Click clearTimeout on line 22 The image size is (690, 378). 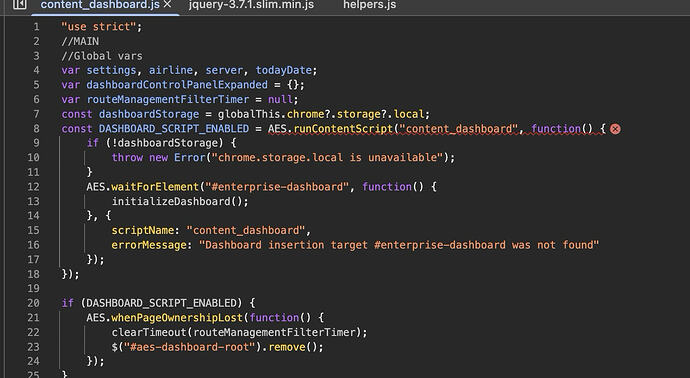(149, 332)
